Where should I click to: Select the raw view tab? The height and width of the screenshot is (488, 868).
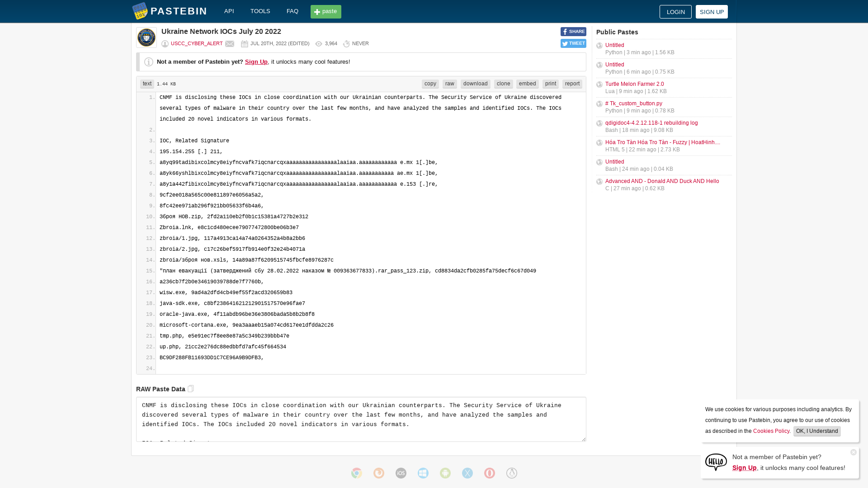(x=449, y=84)
